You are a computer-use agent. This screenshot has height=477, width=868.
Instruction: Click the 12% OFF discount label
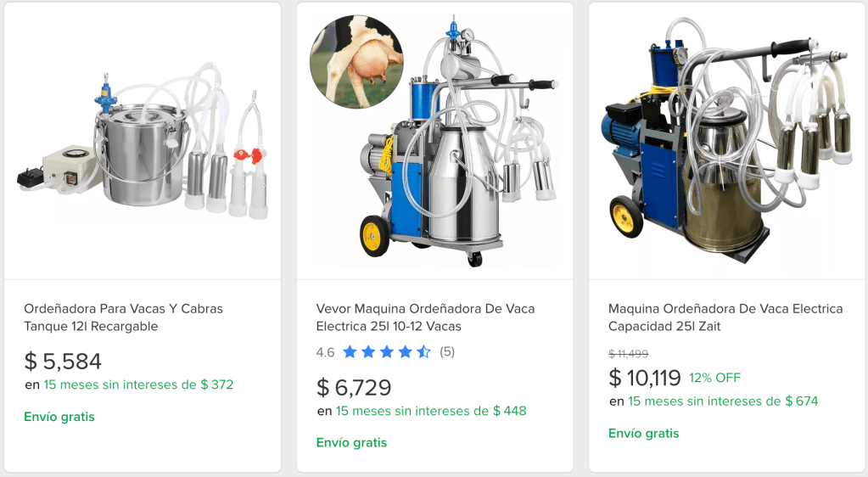click(714, 378)
